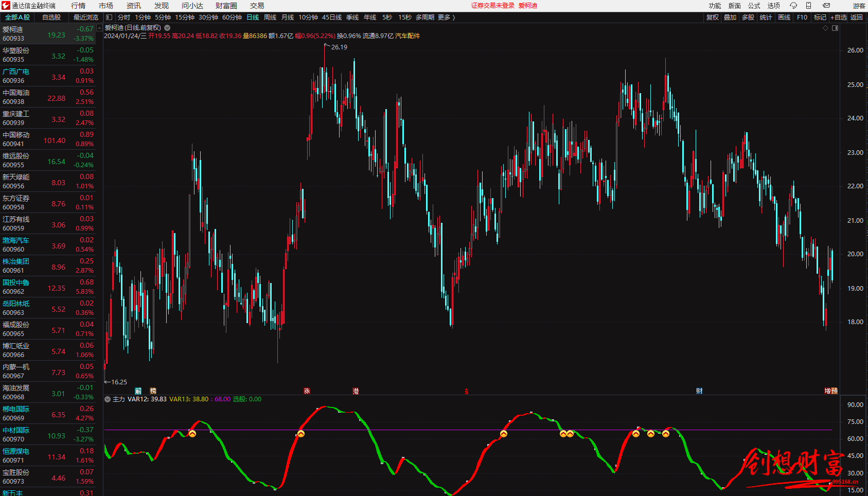Click the 涨 event marker below the chart
868x496 pixels.
[307, 391]
